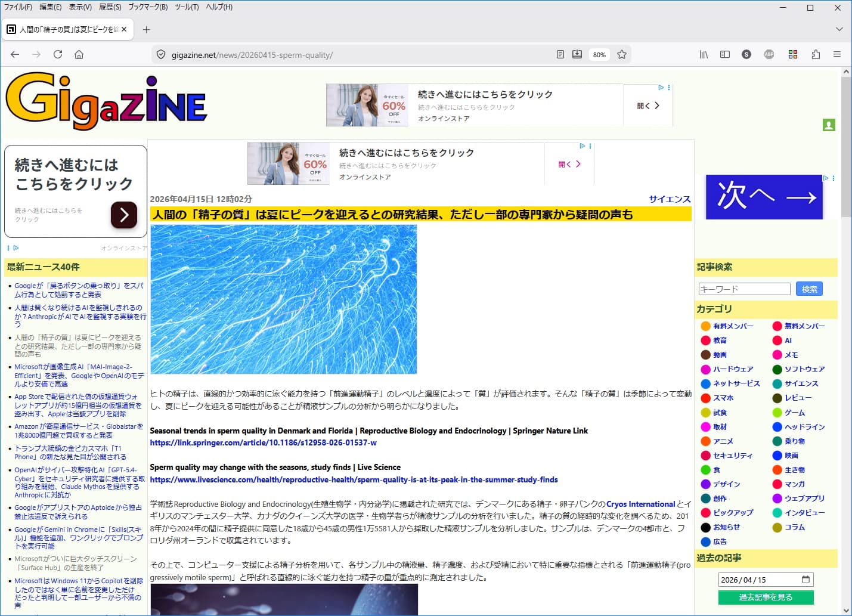Open the Firefox library icon
Image resolution: width=852 pixels, height=616 pixels.
click(704, 54)
